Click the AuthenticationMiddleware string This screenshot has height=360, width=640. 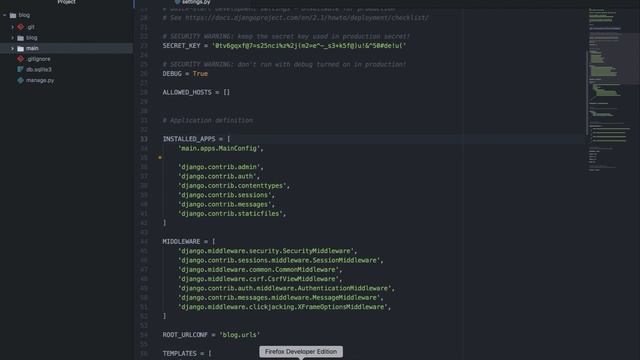click(x=284, y=289)
